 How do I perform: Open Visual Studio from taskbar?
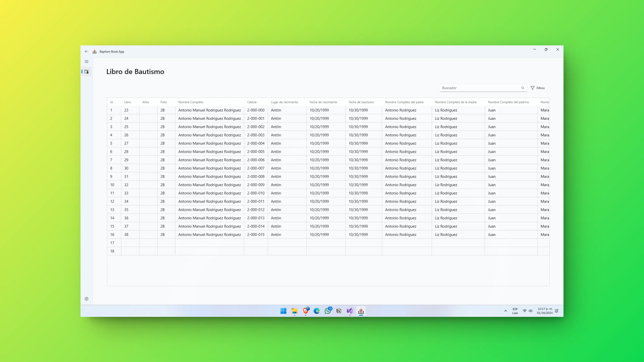pos(350,311)
